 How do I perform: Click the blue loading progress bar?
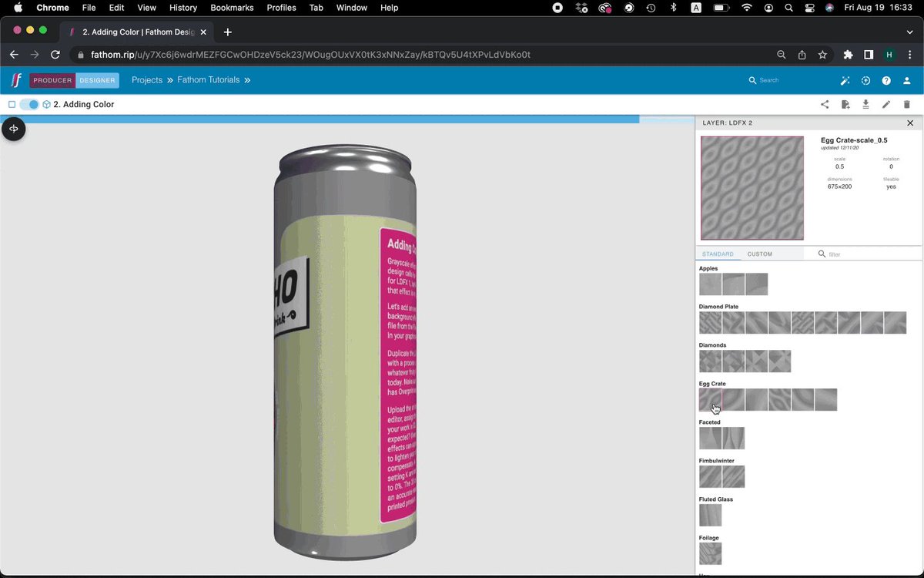click(320, 119)
